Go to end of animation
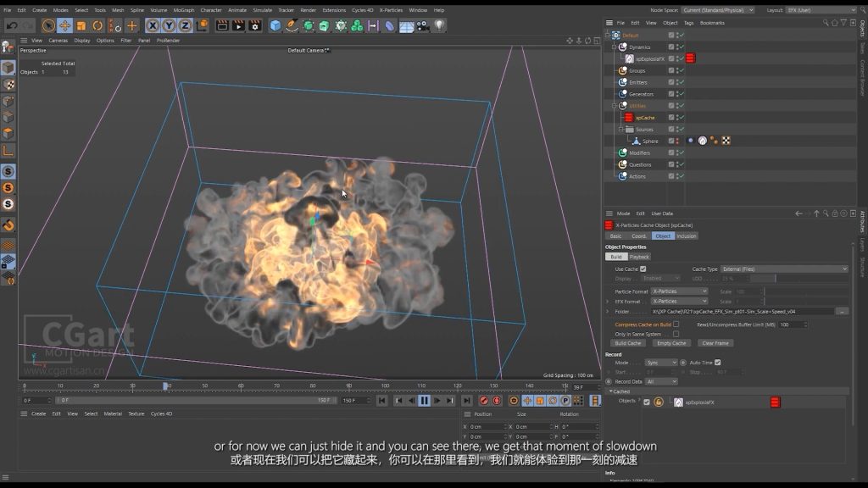868x488 pixels. 467,401
